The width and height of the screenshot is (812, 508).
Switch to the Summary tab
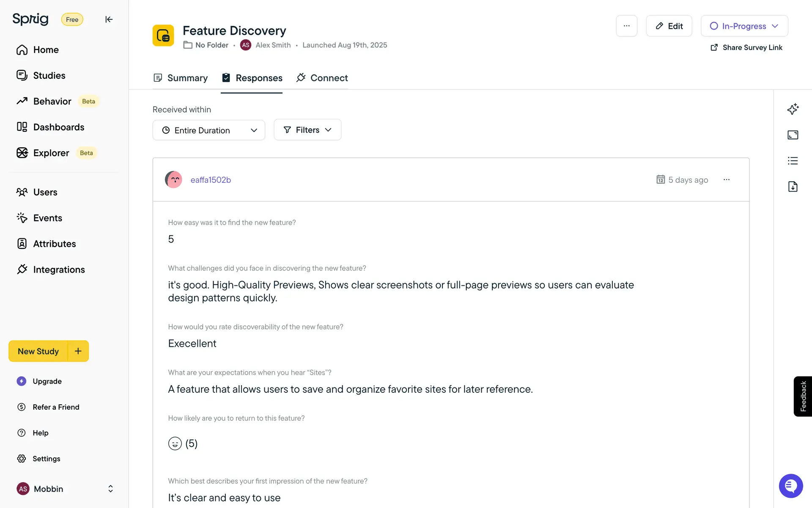tap(181, 78)
